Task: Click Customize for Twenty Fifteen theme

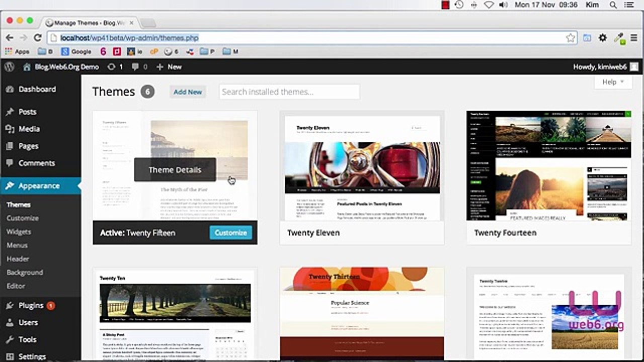Action: tap(231, 233)
